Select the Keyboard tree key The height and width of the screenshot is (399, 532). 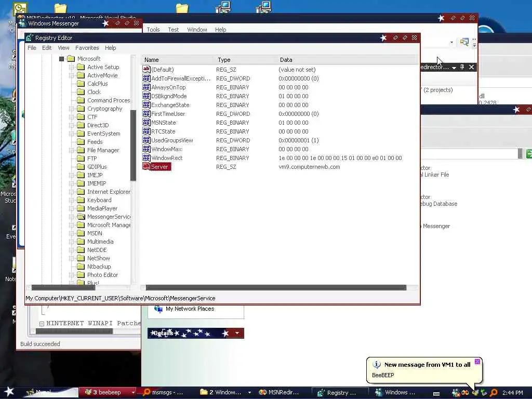99,200
